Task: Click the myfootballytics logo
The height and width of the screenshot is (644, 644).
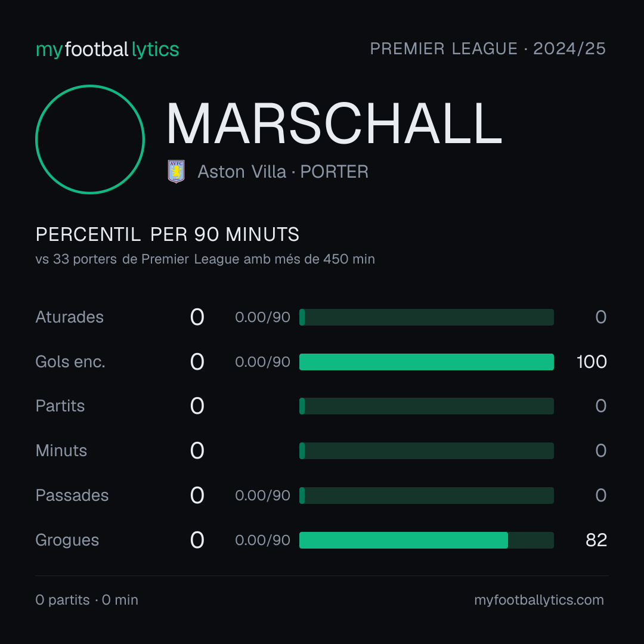Action: (107, 49)
